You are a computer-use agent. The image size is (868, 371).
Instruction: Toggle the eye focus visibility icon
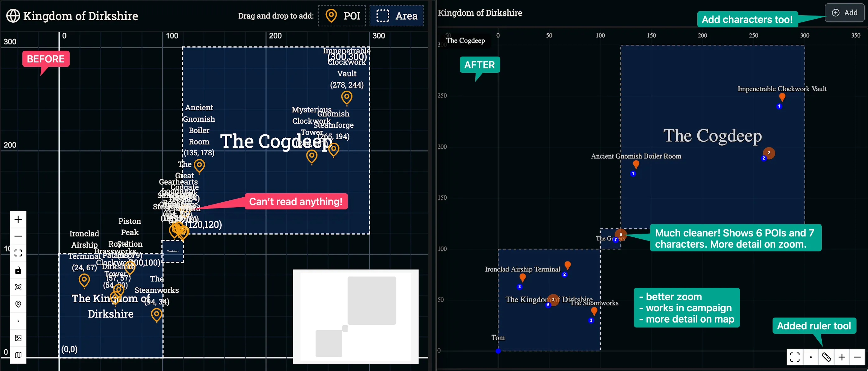tap(18, 287)
